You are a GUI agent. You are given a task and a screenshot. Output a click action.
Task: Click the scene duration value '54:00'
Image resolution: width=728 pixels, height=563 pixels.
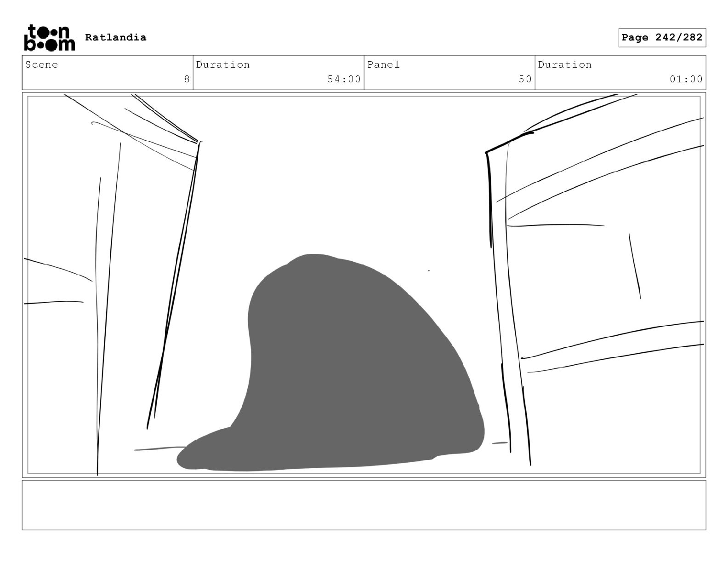(x=344, y=79)
